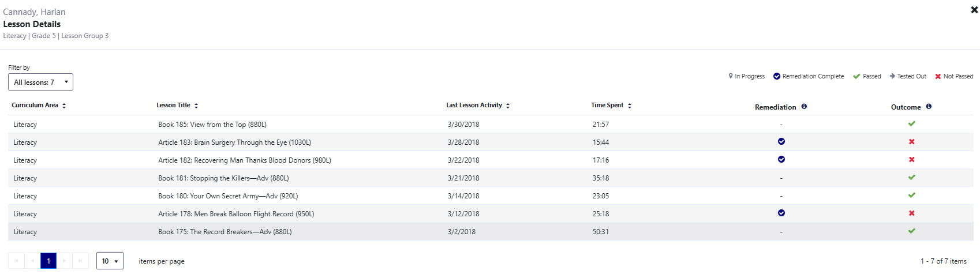Click passed checkmark for Book 175
The height and width of the screenshot is (278, 980).
[x=912, y=231]
